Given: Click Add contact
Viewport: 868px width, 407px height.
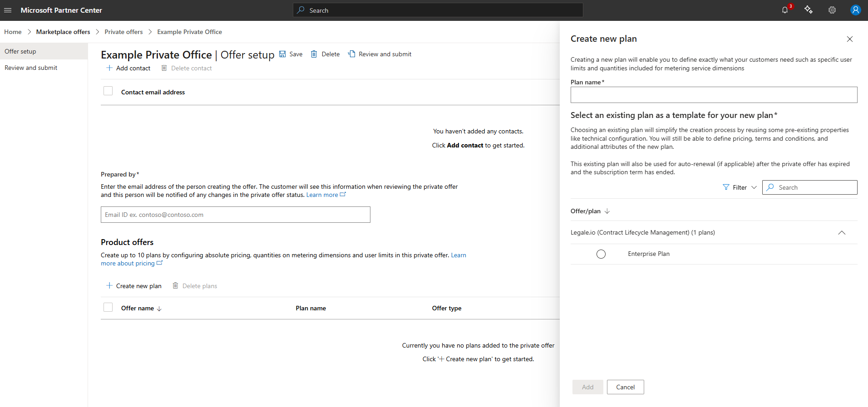Looking at the screenshot, I should (128, 68).
